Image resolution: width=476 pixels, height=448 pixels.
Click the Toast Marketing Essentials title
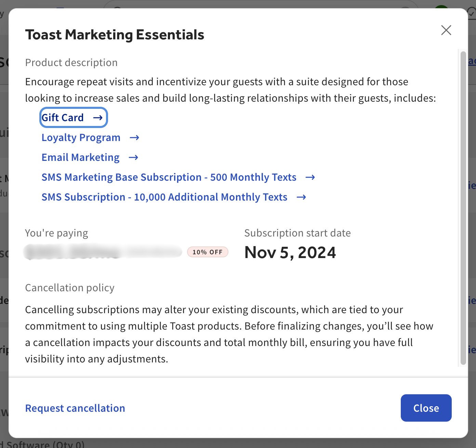point(115,35)
